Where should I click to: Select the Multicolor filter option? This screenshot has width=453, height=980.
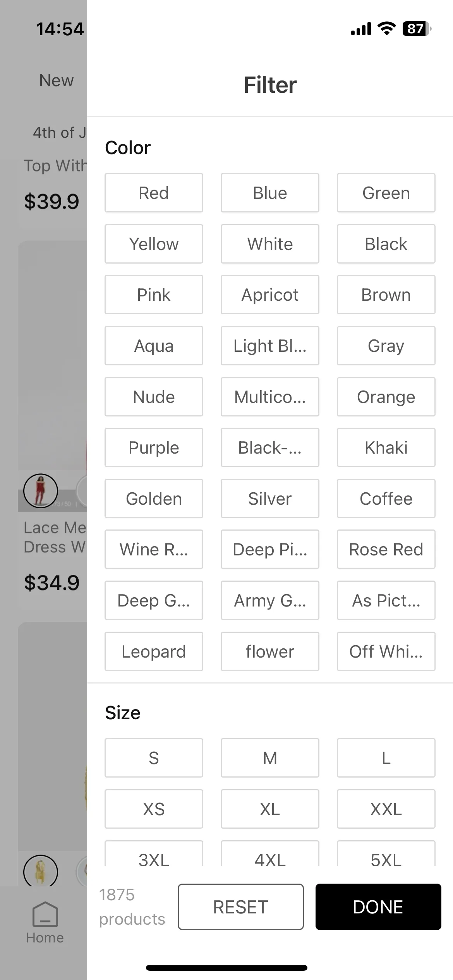270,397
